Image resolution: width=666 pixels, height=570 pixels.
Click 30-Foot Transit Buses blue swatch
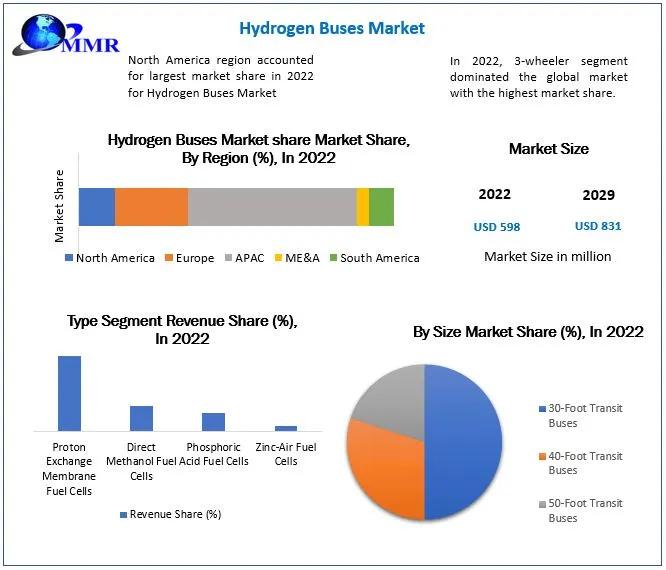(542, 409)
